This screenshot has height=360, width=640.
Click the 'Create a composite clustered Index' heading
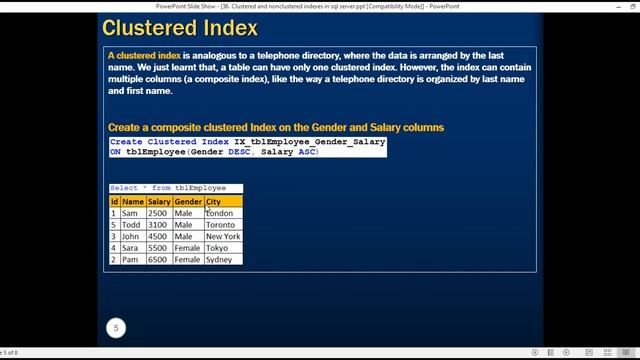click(x=276, y=127)
